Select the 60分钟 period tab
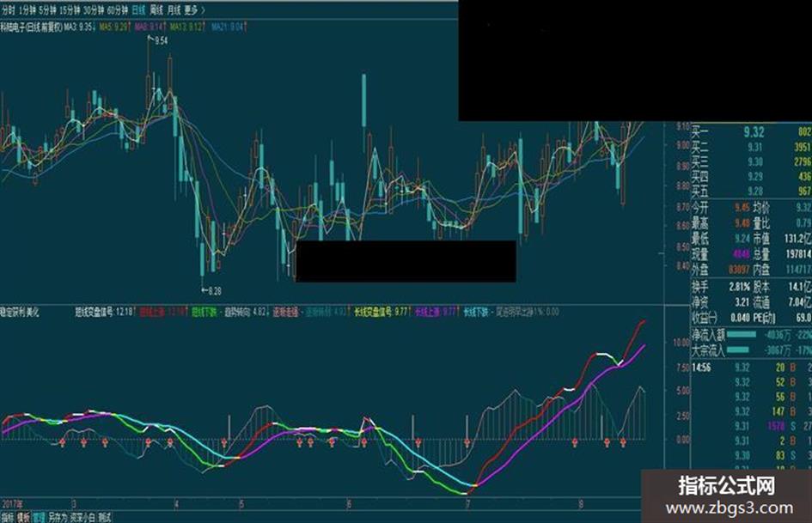812x523 pixels. [x=117, y=9]
